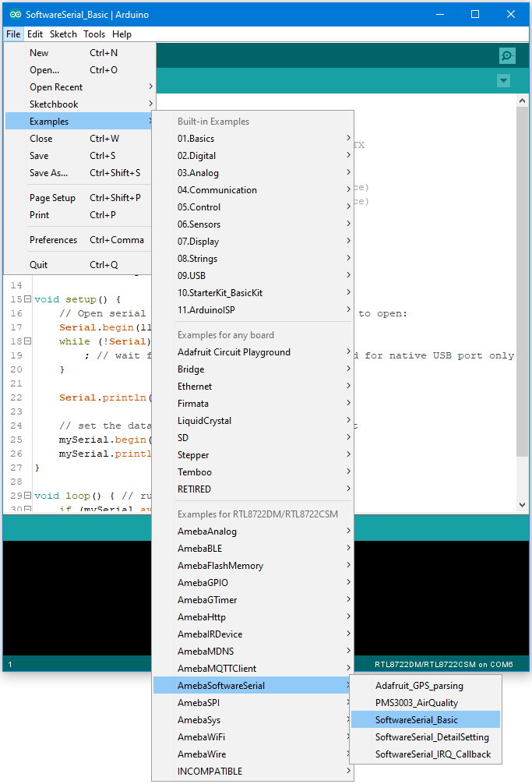Click Save in the File menu

tap(79, 156)
